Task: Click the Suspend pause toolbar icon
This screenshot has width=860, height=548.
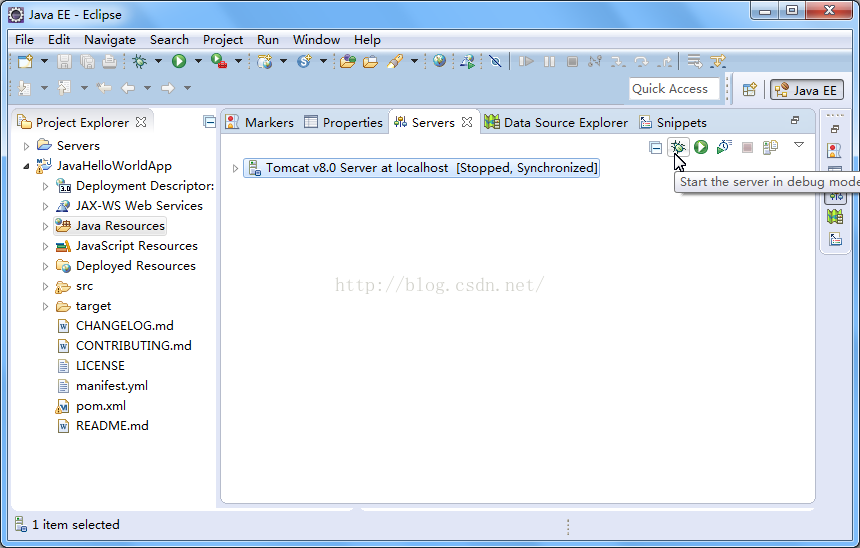Action: [549, 61]
